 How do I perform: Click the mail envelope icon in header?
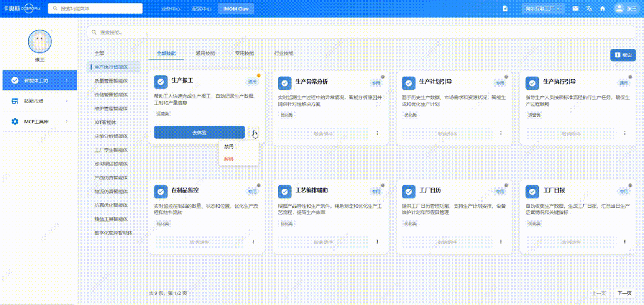(575, 8)
